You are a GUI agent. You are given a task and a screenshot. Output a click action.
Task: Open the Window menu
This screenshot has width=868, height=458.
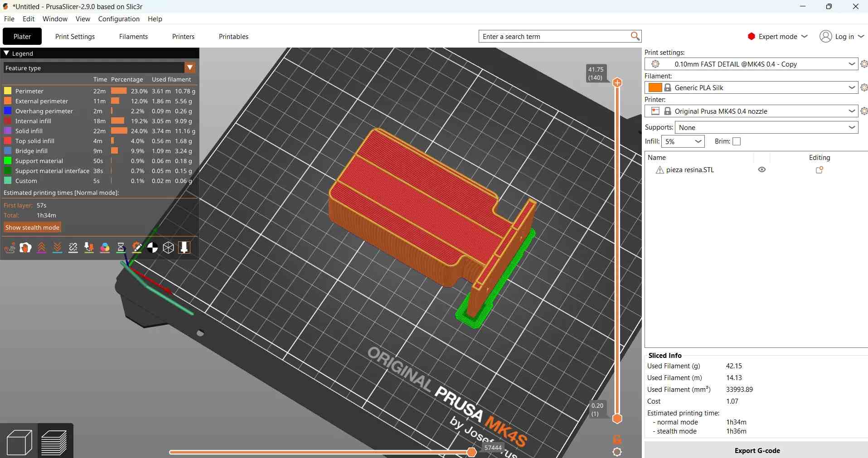(55, 19)
